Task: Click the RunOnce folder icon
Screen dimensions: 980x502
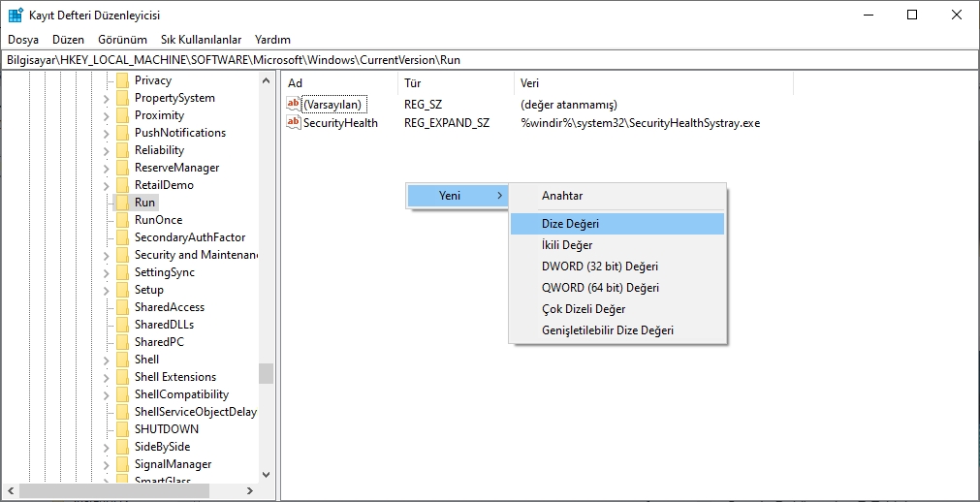Action: [x=122, y=220]
